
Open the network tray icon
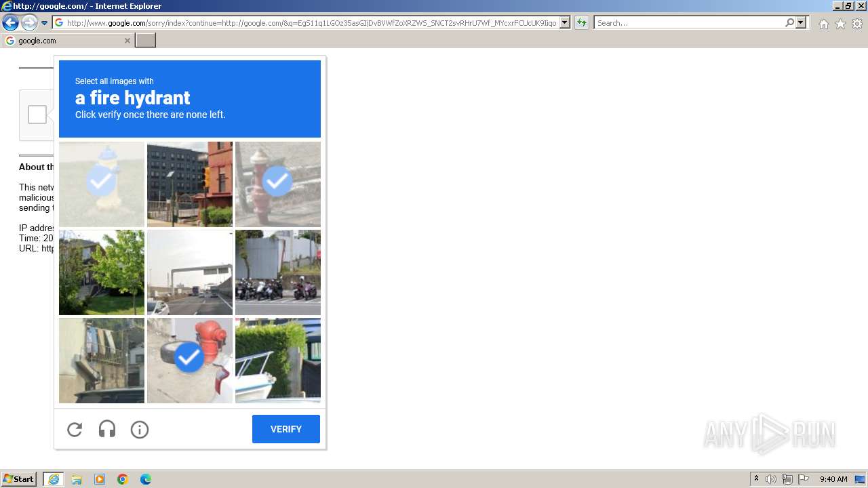787,479
